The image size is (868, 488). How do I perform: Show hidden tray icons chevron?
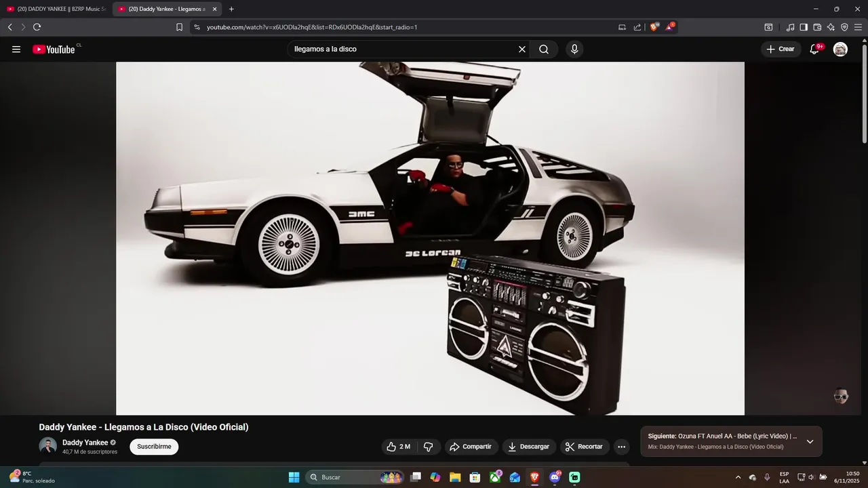point(738,477)
